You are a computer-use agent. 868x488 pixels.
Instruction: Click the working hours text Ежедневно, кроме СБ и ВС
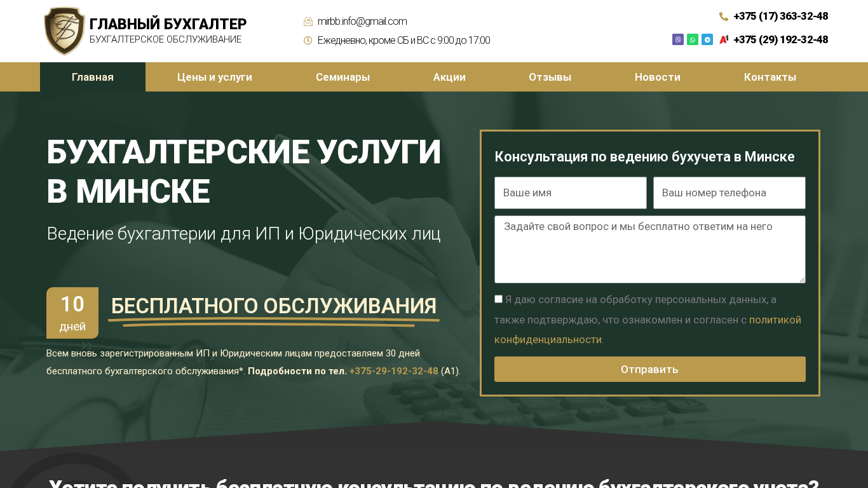[403, 41]
